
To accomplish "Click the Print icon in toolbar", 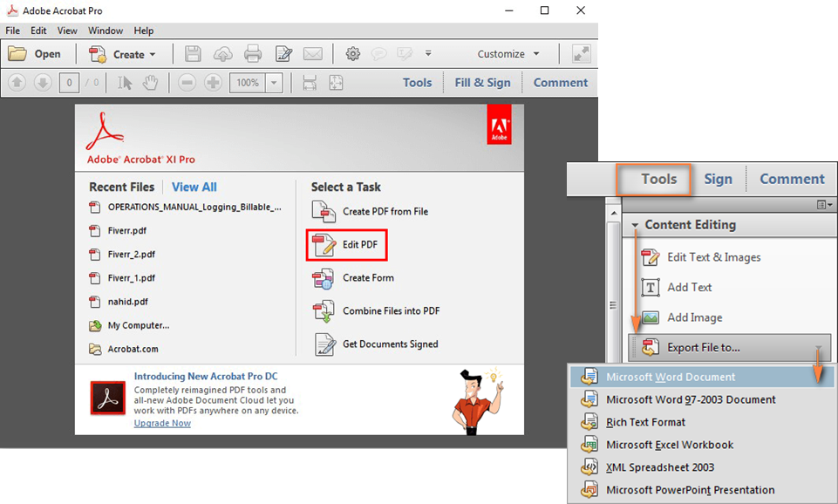I will point(253,54).
